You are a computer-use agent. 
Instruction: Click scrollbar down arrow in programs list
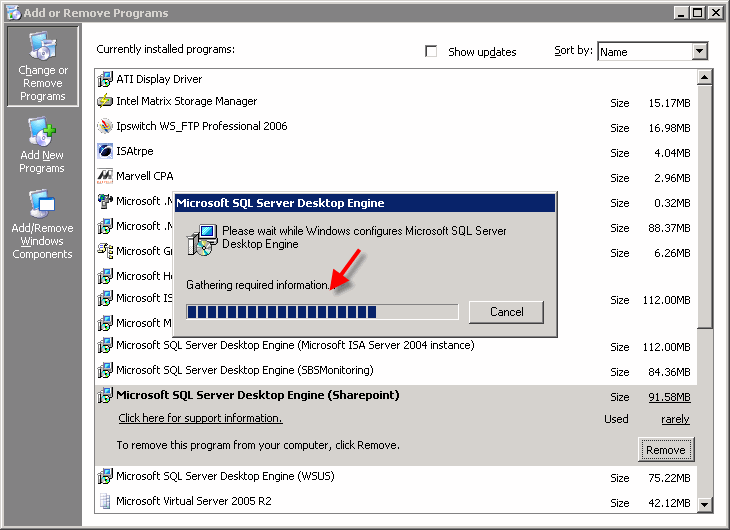coord(704,504)
